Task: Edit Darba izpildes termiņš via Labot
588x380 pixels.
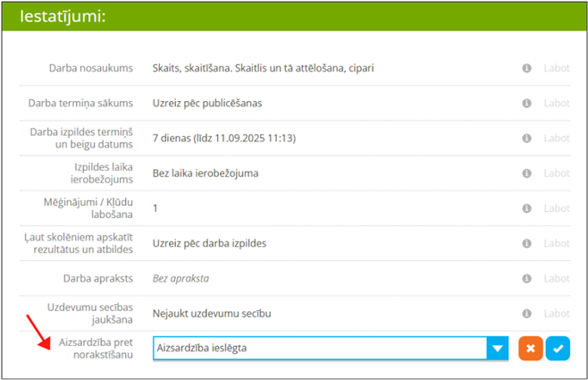Action: tap(556, 138)
